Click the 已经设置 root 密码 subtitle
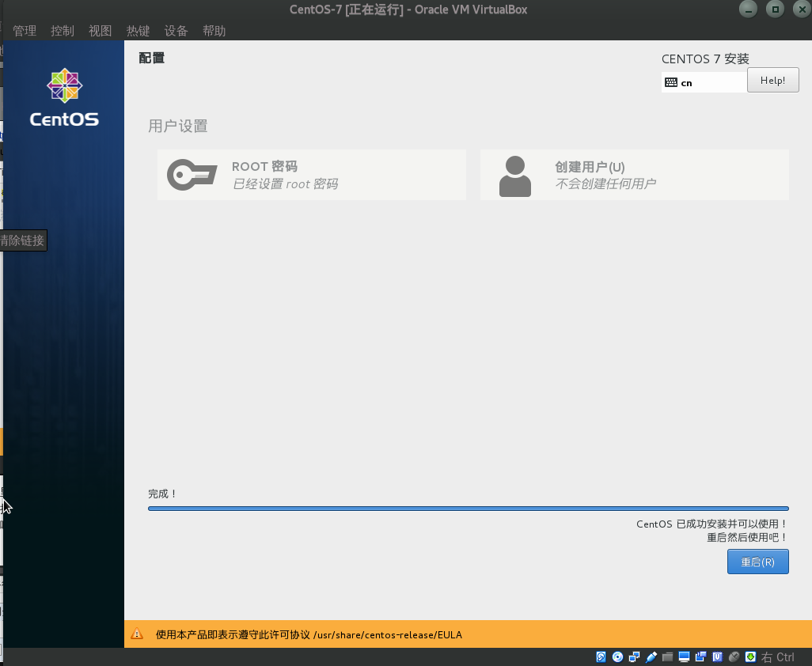Screen dimensions: 812x666 [286, 184]
